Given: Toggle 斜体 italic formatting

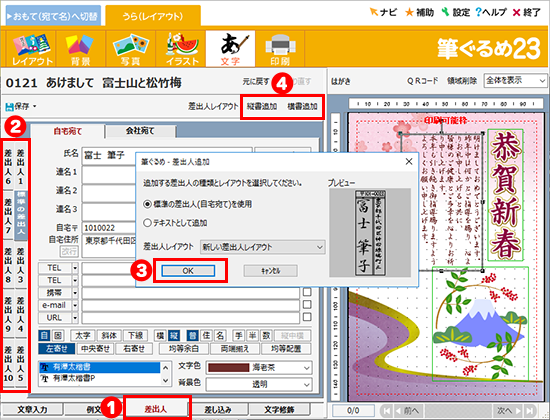Looking at the screenshot, I should pyautogui.click(x=109, y=336).
